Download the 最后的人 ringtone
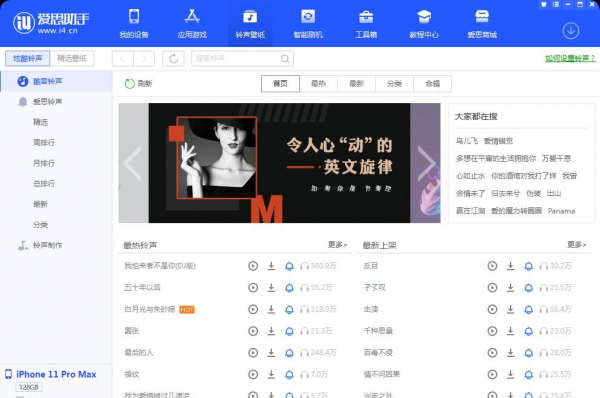Viewport: 600px width, 398px height. (271, 352)
